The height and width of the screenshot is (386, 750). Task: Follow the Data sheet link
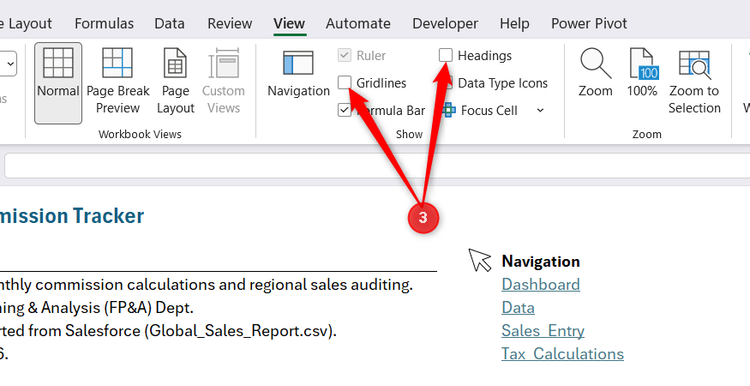(x=518, y=308)
